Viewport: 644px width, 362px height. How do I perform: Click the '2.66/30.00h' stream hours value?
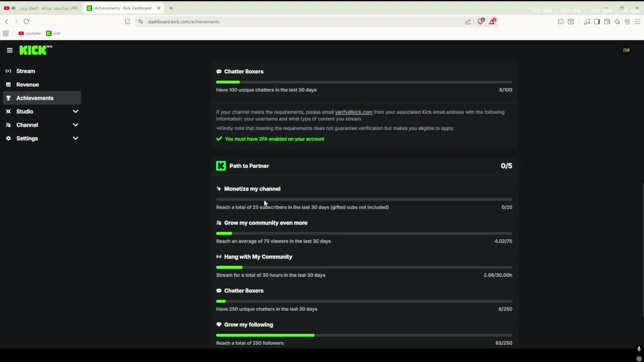click(x=498, y=275)
